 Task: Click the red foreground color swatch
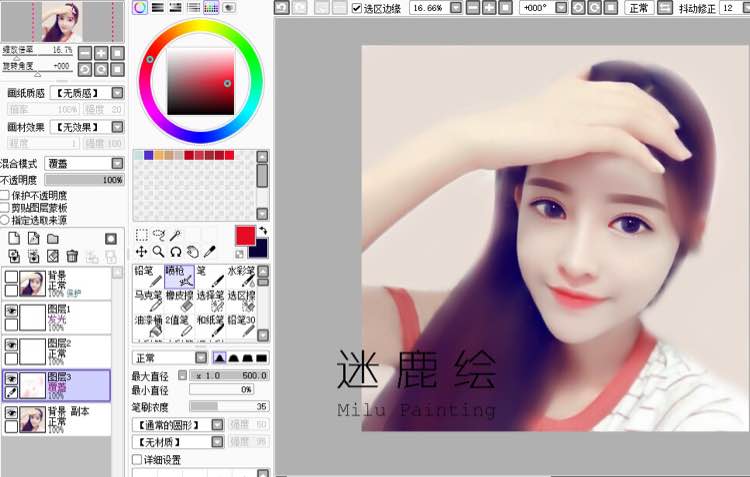245,235
